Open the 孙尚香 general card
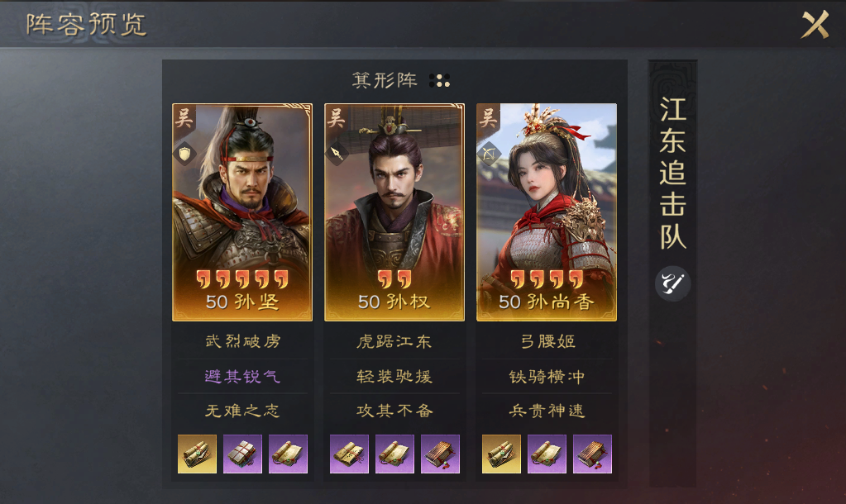Screen dimensions: 846x504 [x=547, y=212]
